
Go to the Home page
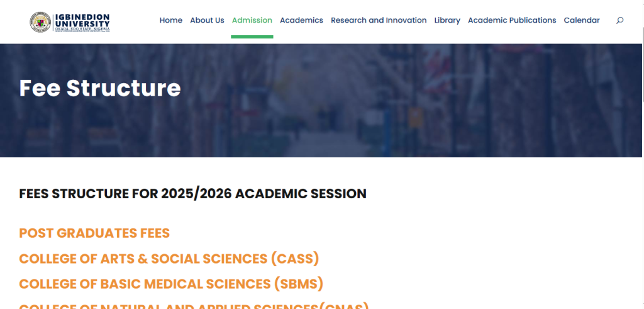click(170, 20)
